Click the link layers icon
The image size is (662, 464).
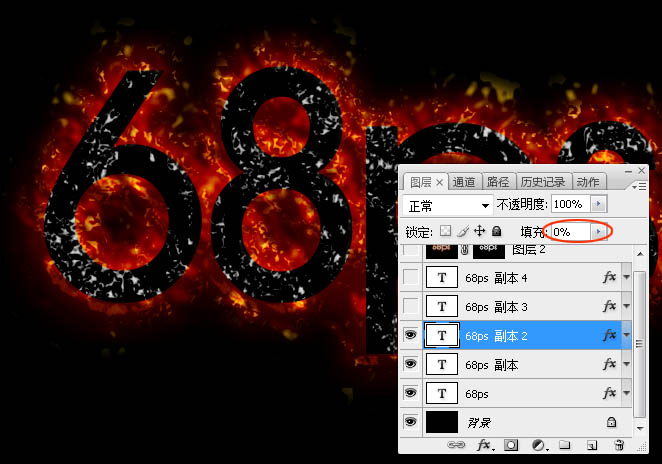click(x=456, y=445)
